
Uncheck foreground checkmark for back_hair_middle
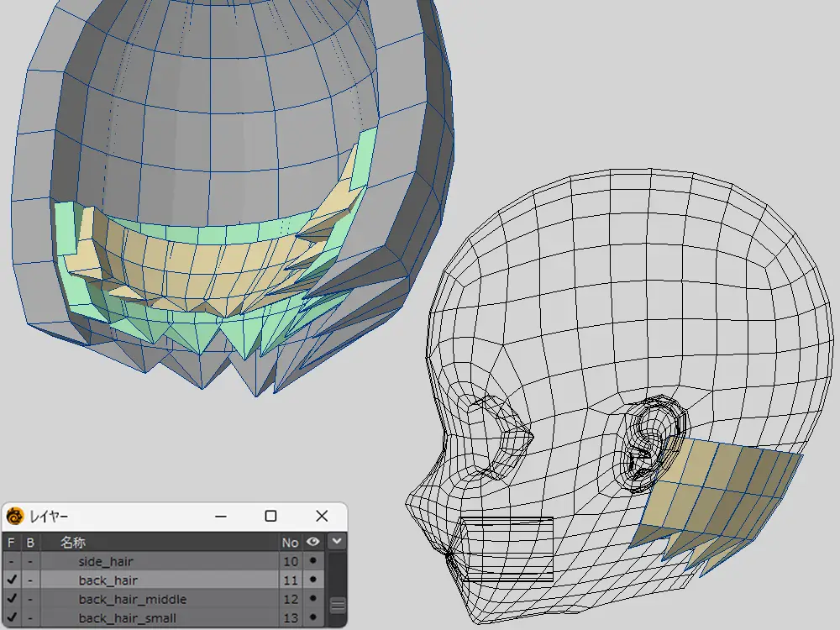(x=11, y=600)
